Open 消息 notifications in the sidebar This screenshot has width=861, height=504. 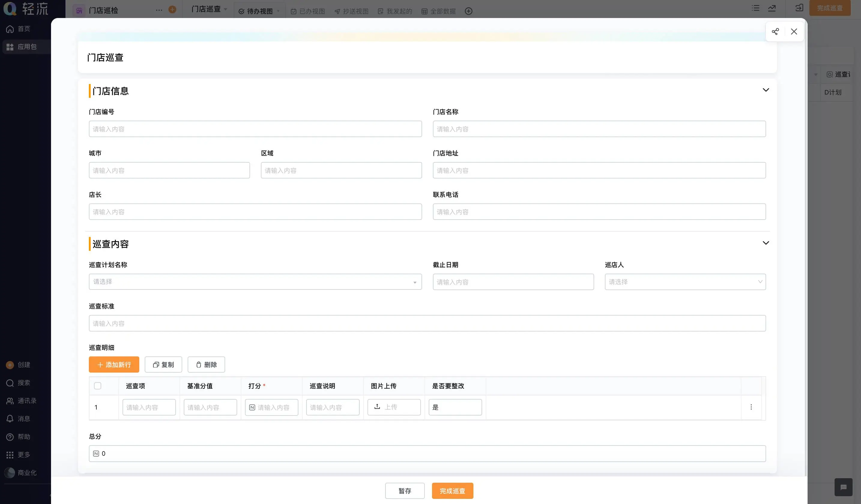(18, 418)
